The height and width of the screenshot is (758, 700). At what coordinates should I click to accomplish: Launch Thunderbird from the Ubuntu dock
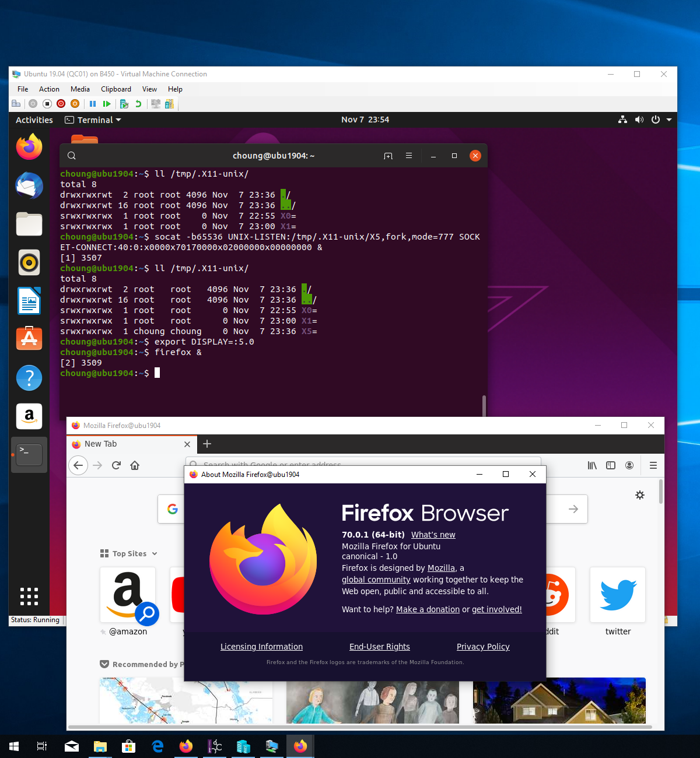coord(29,185)
